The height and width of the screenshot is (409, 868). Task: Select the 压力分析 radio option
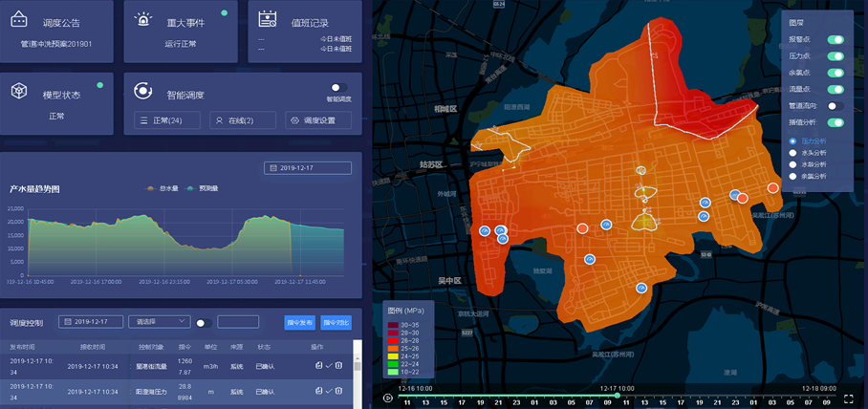point(792,141)
